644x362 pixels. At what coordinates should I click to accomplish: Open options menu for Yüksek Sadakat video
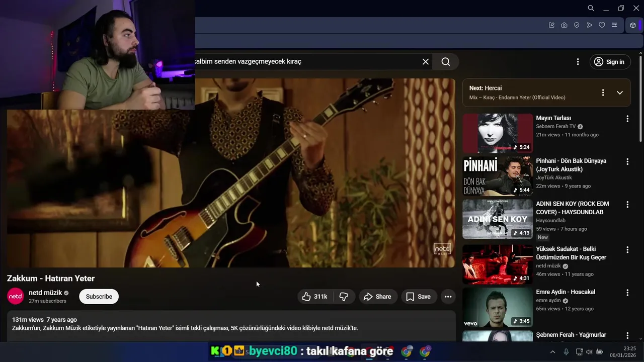(627, 250)
